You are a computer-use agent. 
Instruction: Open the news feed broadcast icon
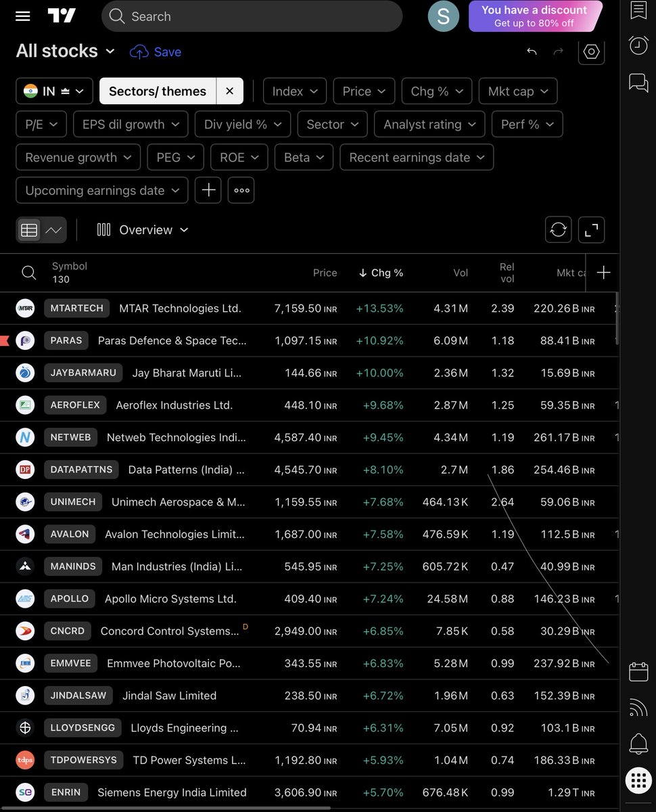tap(638, 708)
